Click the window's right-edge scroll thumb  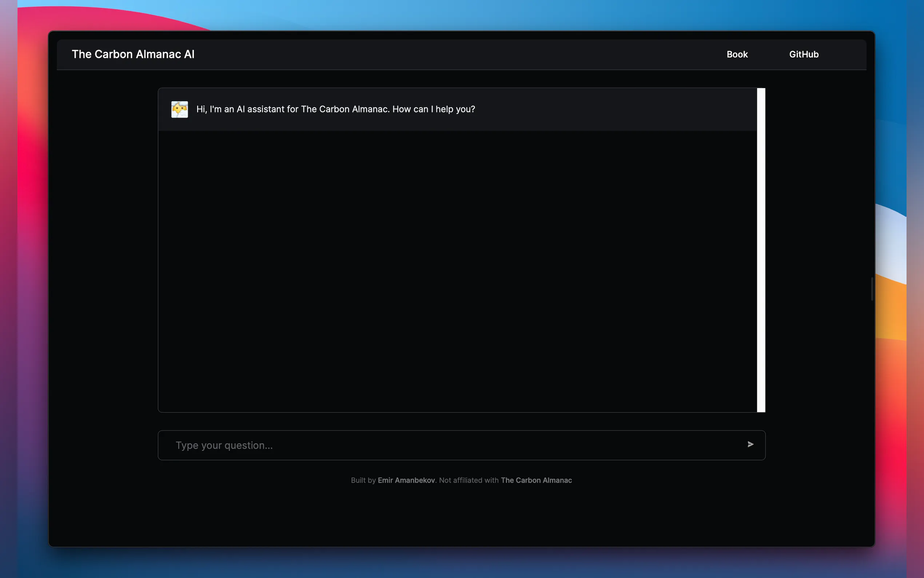click(x=872, y=289)
